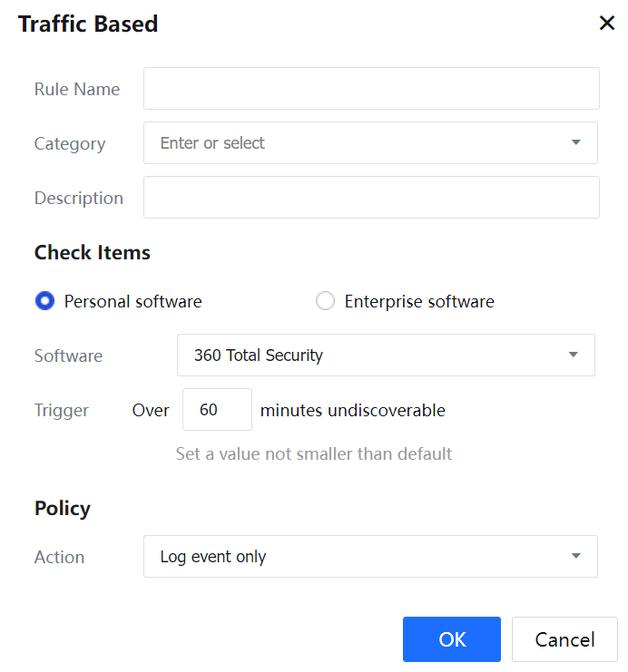Click the 'Traffic Based' dialog title
Viewport: 628px width, 672px height.
point(88,24)
